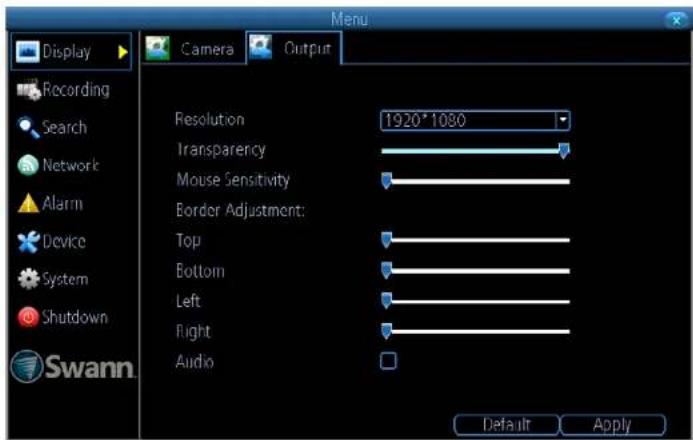Click the System gear icon
Image resolution: width=693 pixels, height=440 pixels.
(x=29, y=279)
